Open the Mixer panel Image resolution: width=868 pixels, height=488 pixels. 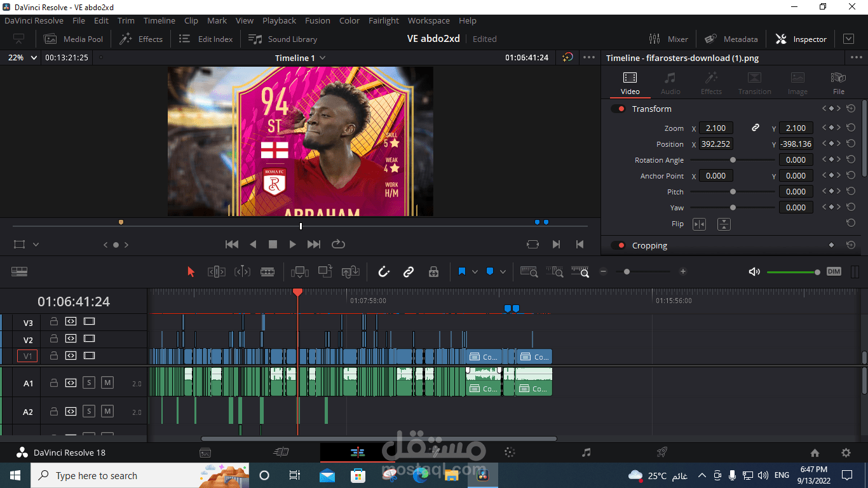(668, 39)
